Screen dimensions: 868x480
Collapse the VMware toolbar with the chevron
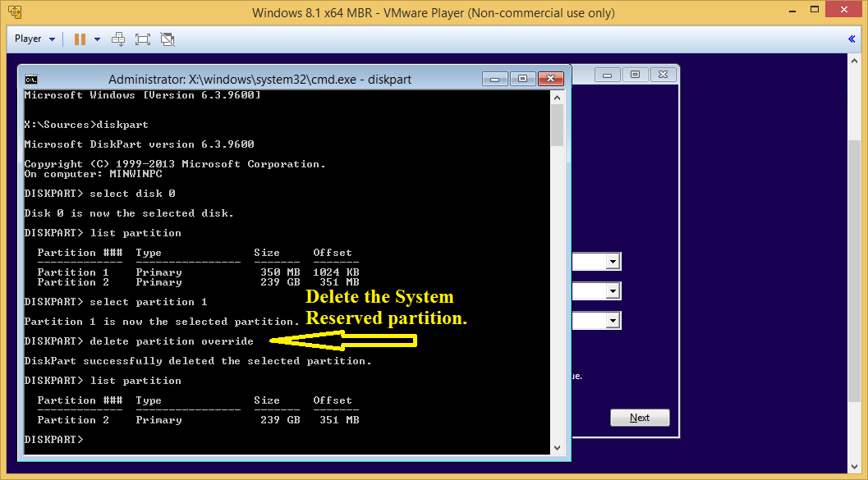coord(852,39)
